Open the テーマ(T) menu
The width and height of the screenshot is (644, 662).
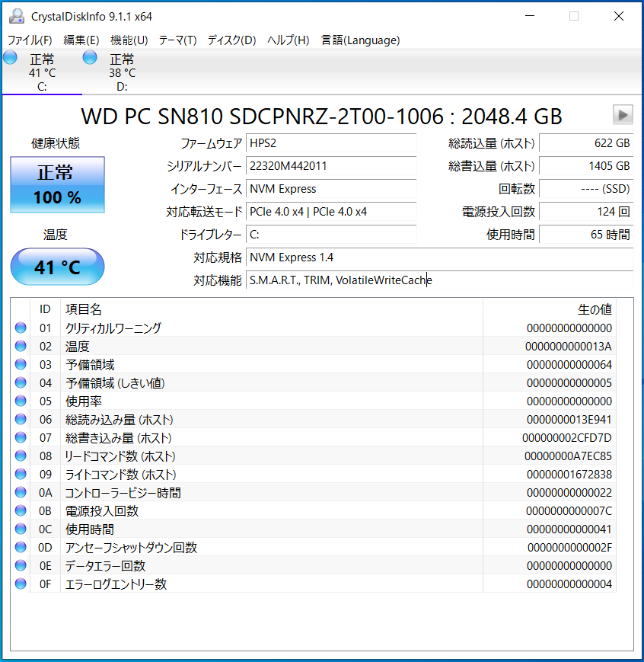[x=177, y=40]
